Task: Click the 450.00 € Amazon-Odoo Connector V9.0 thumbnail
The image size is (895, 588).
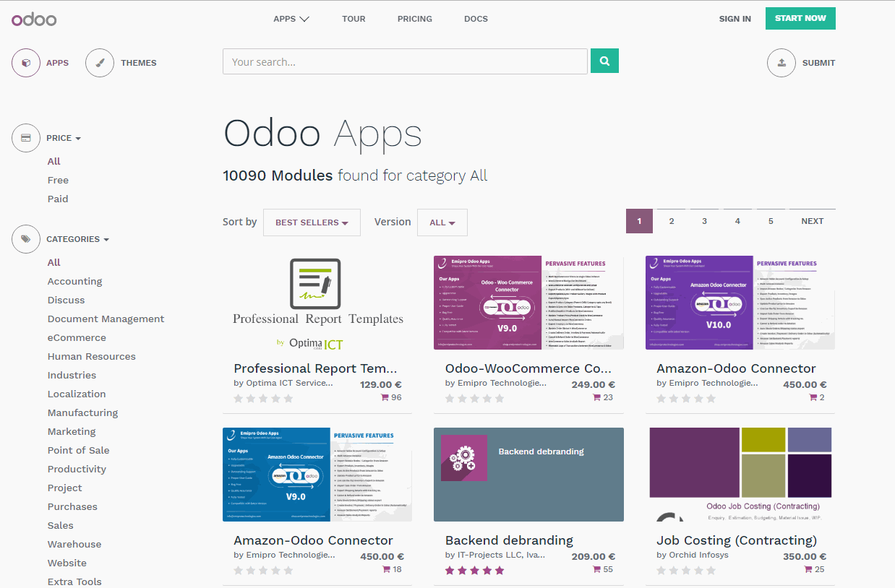Action: 317,475
